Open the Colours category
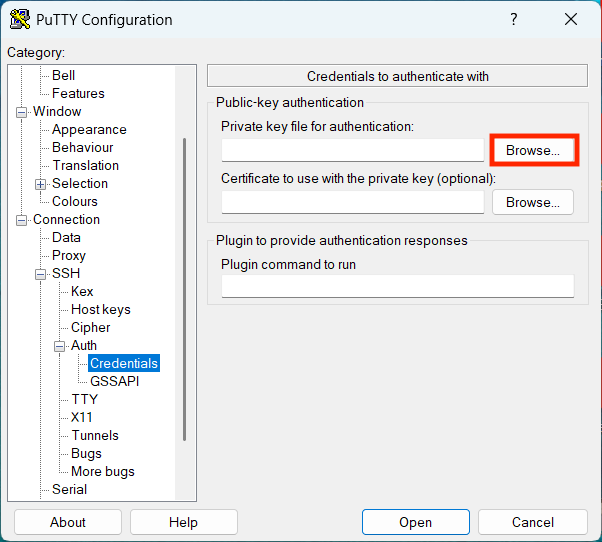Image resolution: width=602 pixels, height=542 pixels. pyautogui.click(x=75, y=202)
